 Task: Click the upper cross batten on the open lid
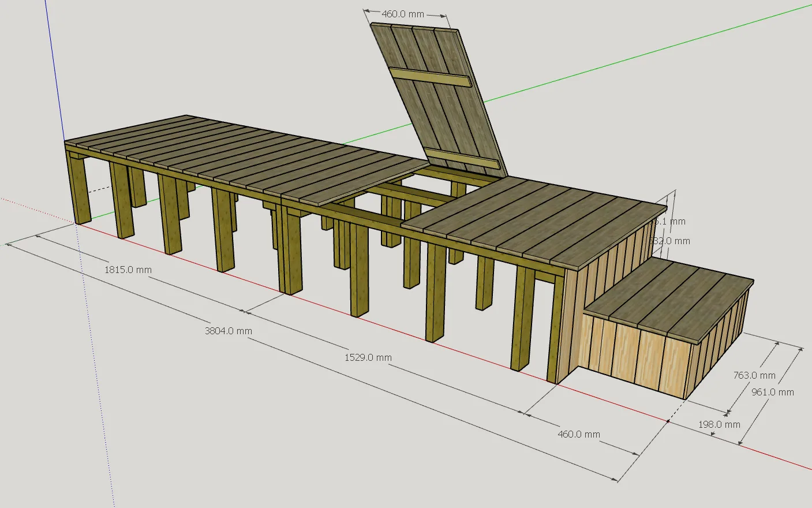tap(430, 77)
